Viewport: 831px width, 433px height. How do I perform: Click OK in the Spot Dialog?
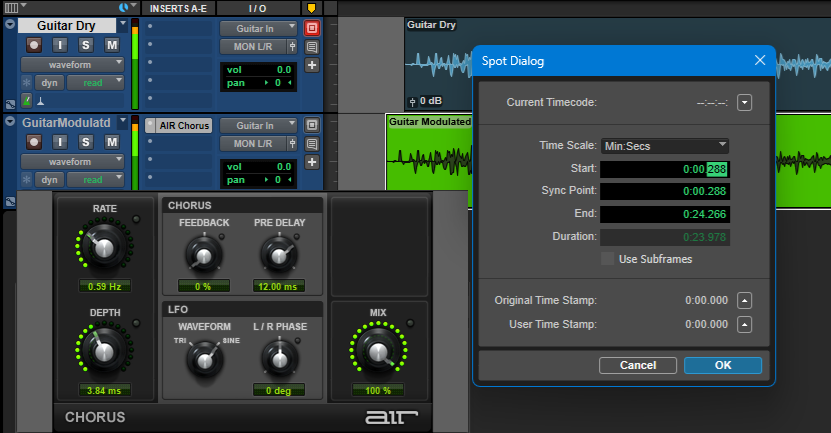coord(723,365)
